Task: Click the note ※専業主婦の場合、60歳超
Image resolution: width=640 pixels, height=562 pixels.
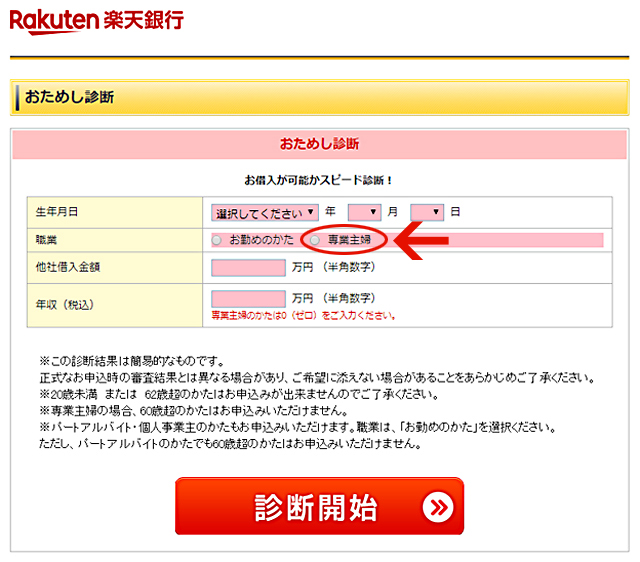Action: (193, 410)
